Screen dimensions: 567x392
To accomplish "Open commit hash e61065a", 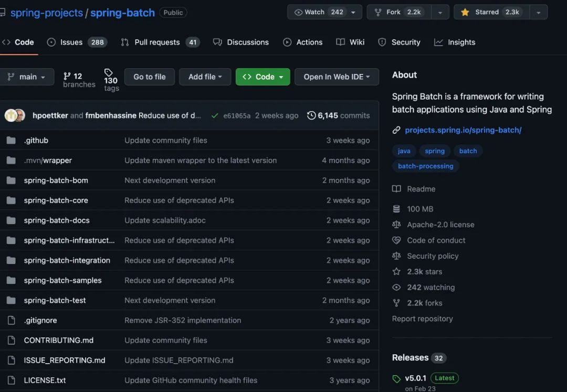I will point(237,115).
